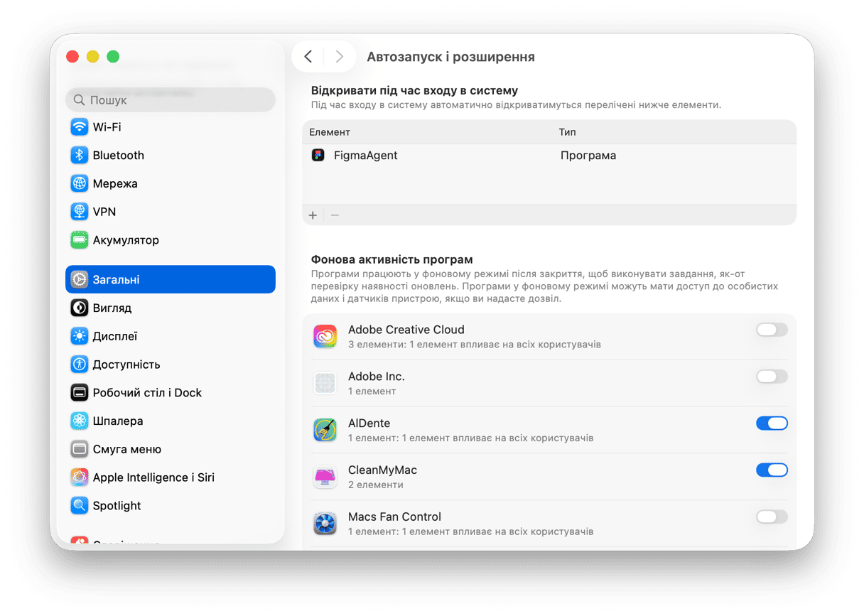Click the AlDente app icon
The width and height of the screenshot is (864, 616).
tap(325, 430)
